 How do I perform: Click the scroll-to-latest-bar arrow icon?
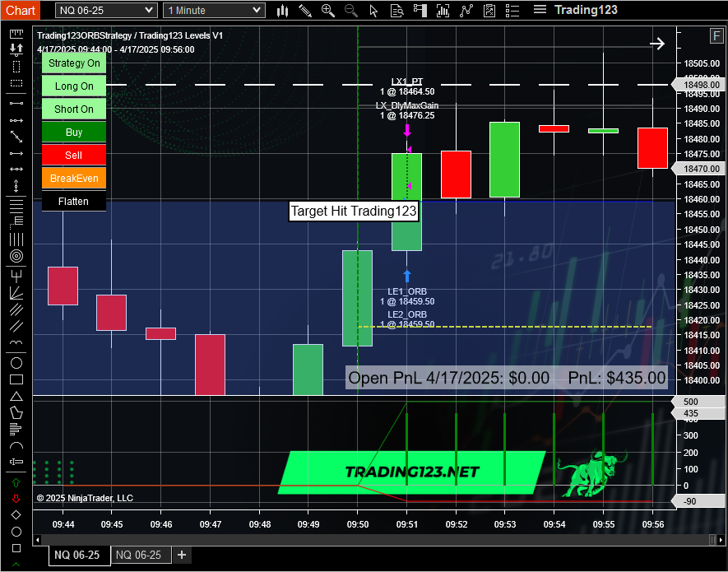[x=657, y=44]
